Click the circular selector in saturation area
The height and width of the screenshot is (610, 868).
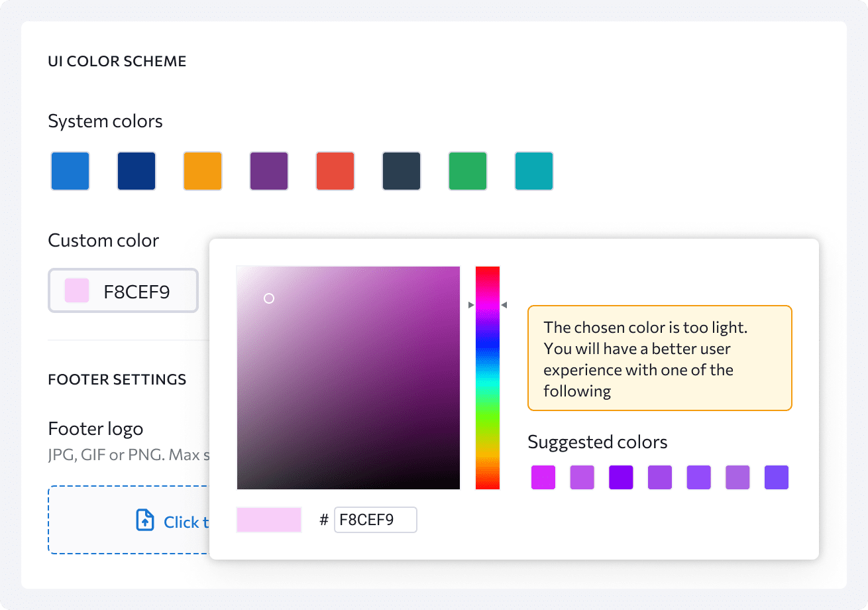click(269, 298)
